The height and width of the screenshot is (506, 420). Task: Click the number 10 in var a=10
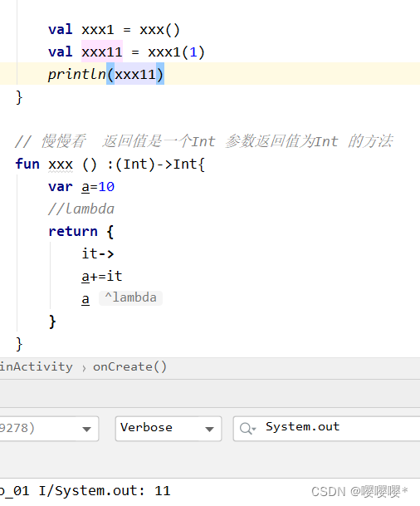[x=106, y=187]
